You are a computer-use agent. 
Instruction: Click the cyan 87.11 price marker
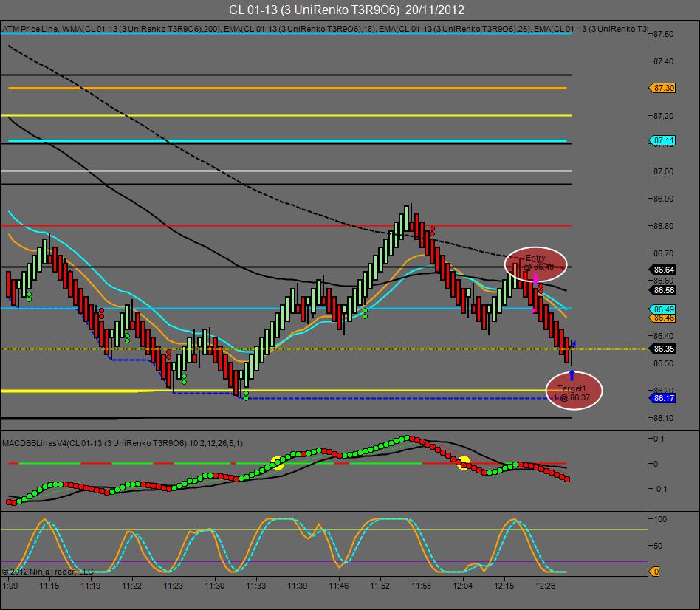pos(662,140)
